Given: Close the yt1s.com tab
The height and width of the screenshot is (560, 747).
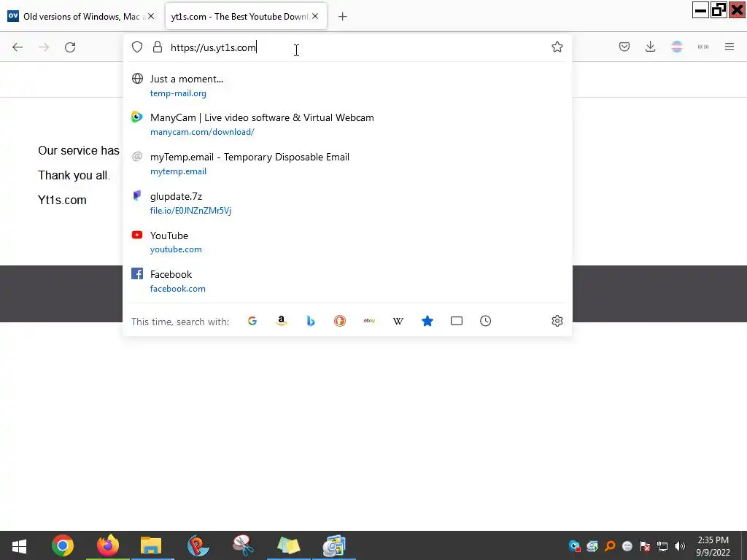Looking at the screenshot, I should [x=315, y=16].
